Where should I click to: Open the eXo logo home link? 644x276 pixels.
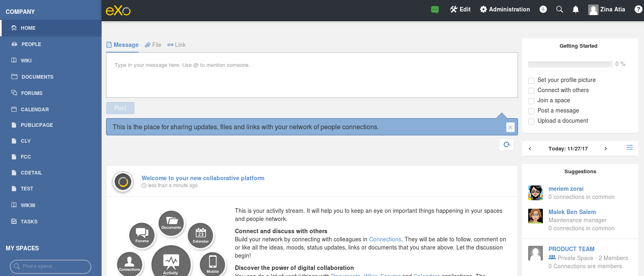click(118, 10)
